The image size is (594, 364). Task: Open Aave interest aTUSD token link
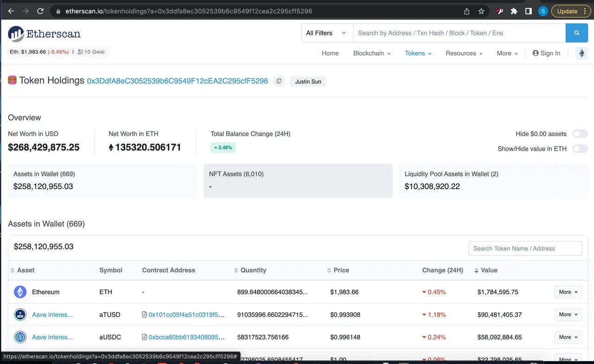click(52, 315)
